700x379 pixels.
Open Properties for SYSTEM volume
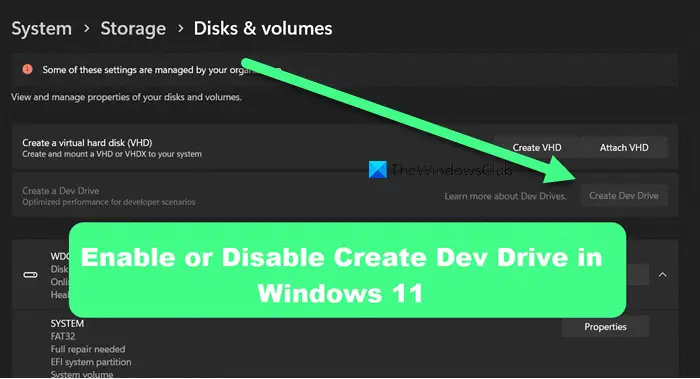coord(605,327)
